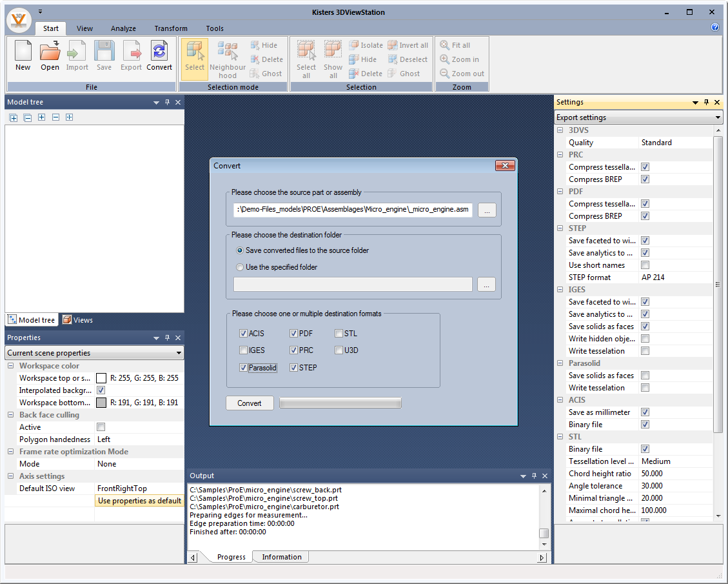Uncheck the PRC destination format
The width and height of the screenshot is (728, 584).
pos(293,350)
